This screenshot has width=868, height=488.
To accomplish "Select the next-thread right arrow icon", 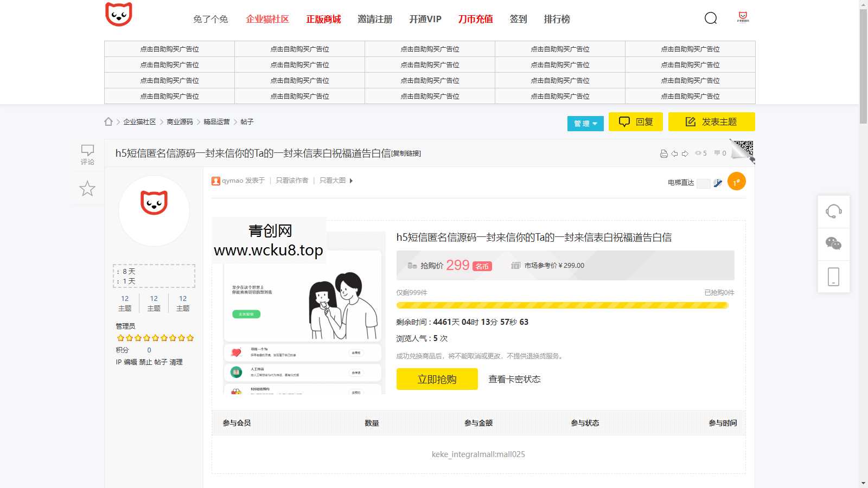I will click(x=685, y=153).
